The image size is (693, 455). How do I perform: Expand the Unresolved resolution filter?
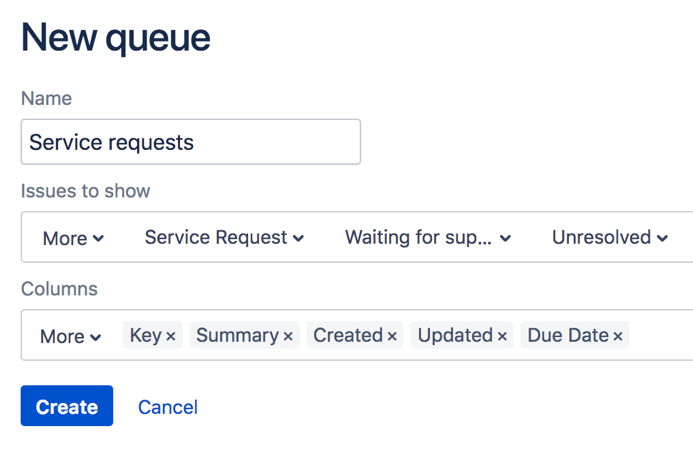click(x=609, y=238)
